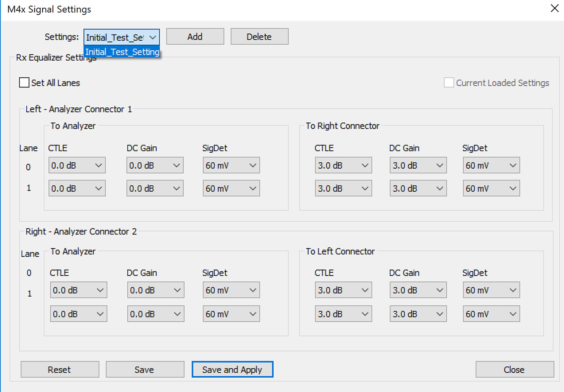
Task: Click the Save button
Action: 145,369
